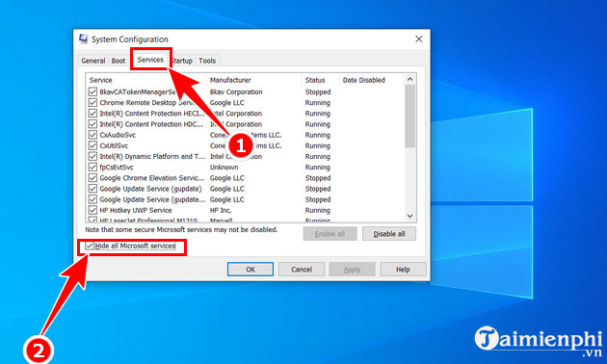
Task: Switch to the Tools tab
Action: pyautogui.click(x=207, y=61)
